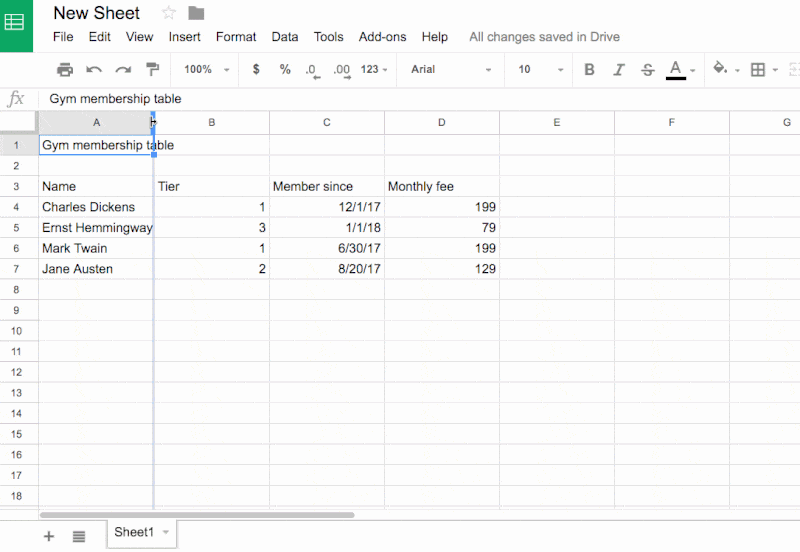Select column A header

pyautogui.click(x=96, y=122)
